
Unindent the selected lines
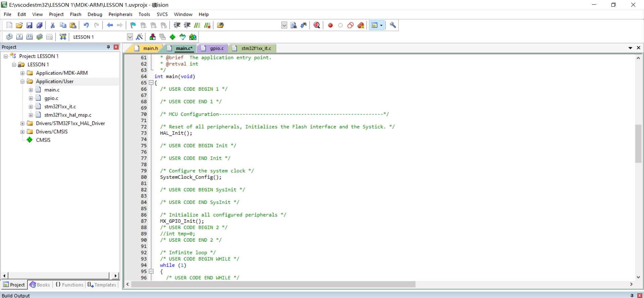187,25
